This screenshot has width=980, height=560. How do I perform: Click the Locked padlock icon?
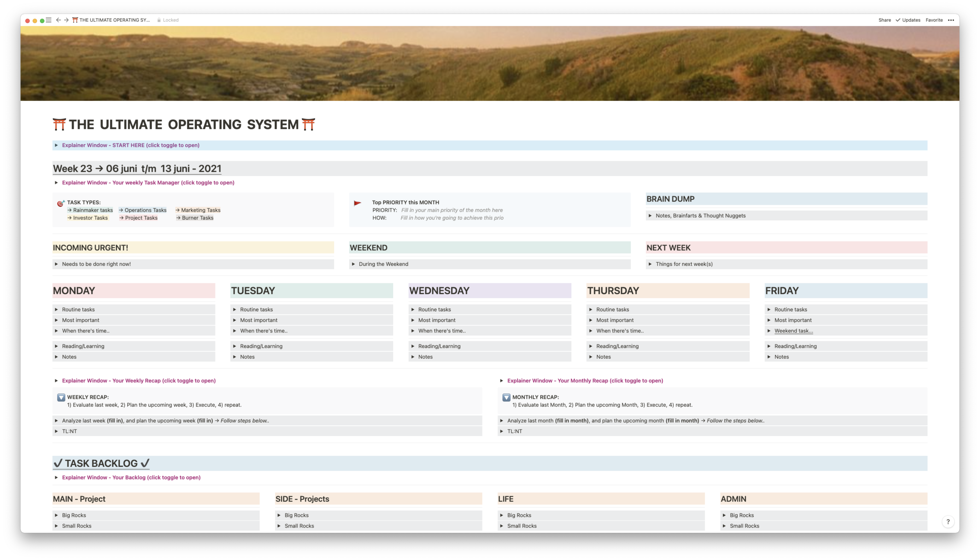(159, 20)
